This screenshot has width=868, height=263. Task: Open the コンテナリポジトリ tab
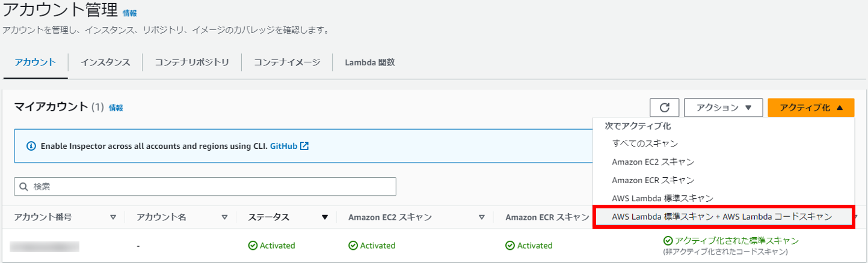(x=192, y=62)
